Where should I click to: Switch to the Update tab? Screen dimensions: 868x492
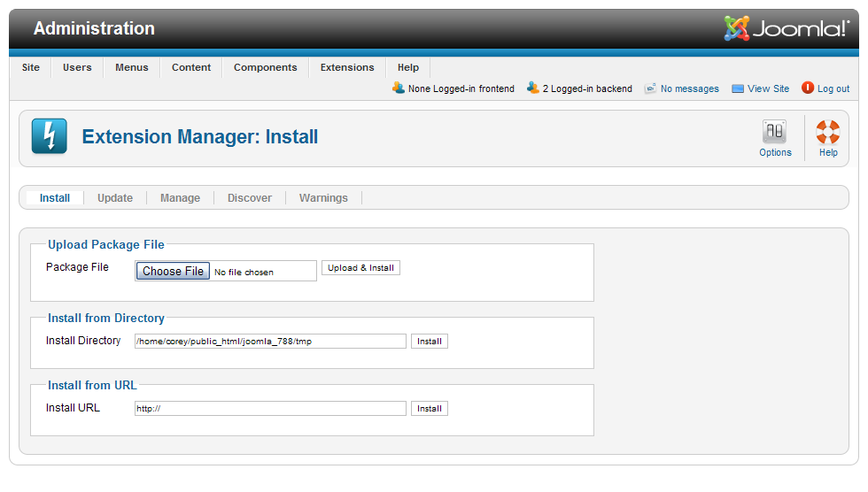tap(115, 198)
